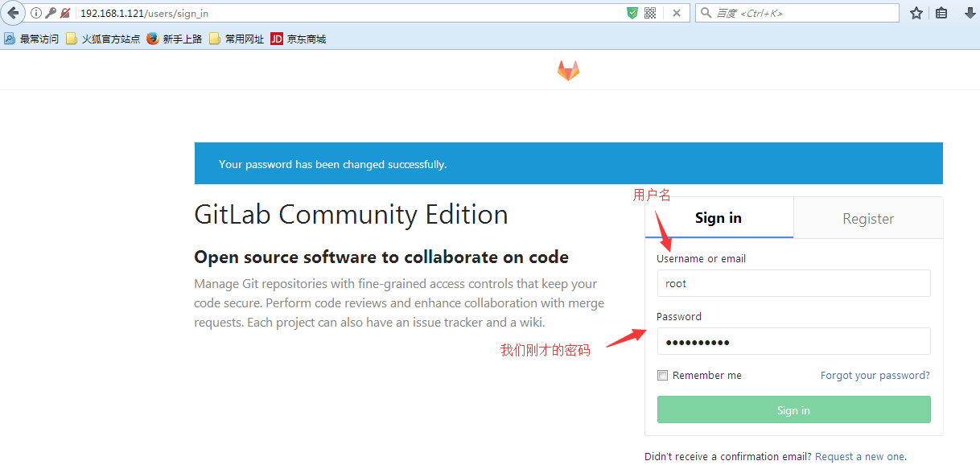980x465 pixels.
Task: Tick the Remember me checkbox
Action: [662, 375]
